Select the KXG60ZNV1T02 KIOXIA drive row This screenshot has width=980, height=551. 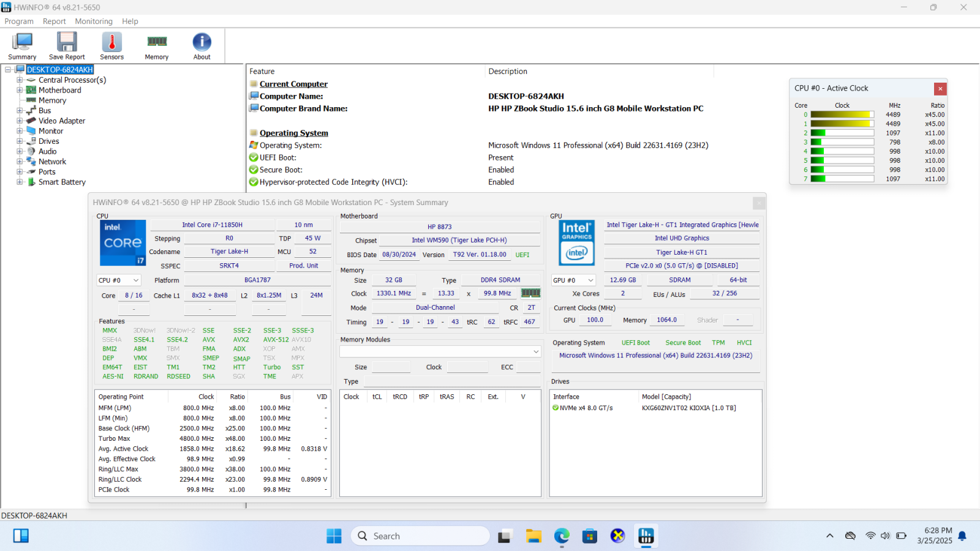coord(655,408)
